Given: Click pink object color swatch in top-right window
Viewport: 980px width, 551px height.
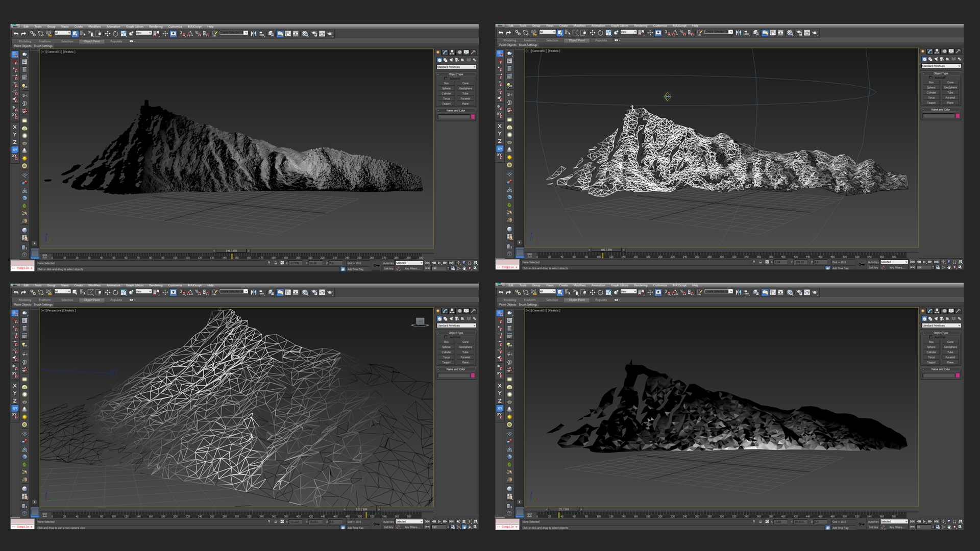Looking at the screenshot, I should tap(958, 116).
